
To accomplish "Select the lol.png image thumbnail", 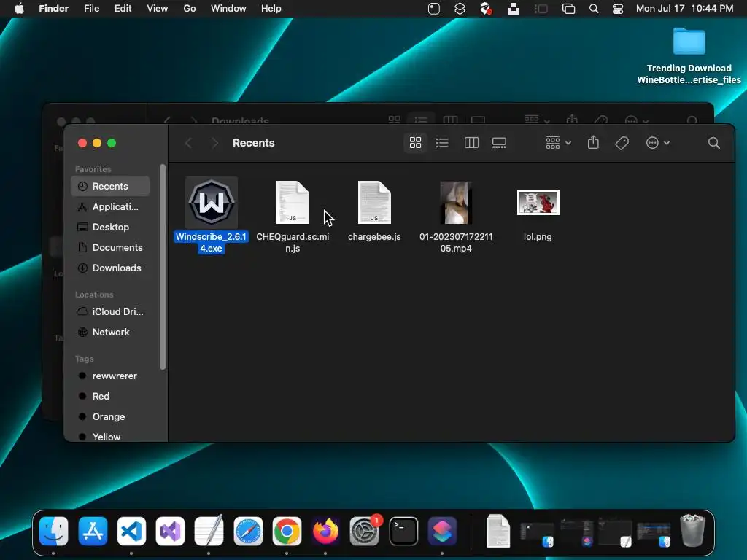I will point(538,203).
